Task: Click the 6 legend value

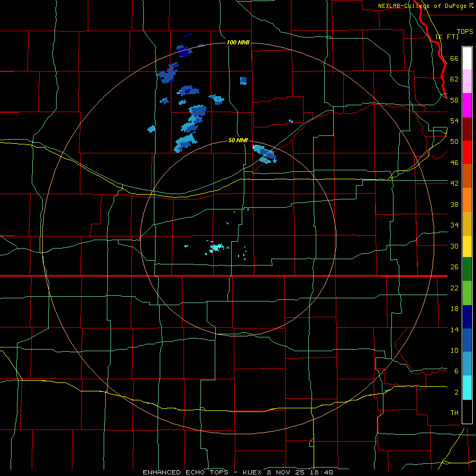Action: click(456, 371)
